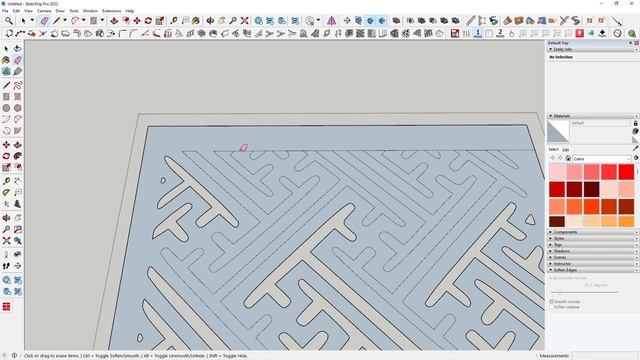Open the View menu

[28, 11]
